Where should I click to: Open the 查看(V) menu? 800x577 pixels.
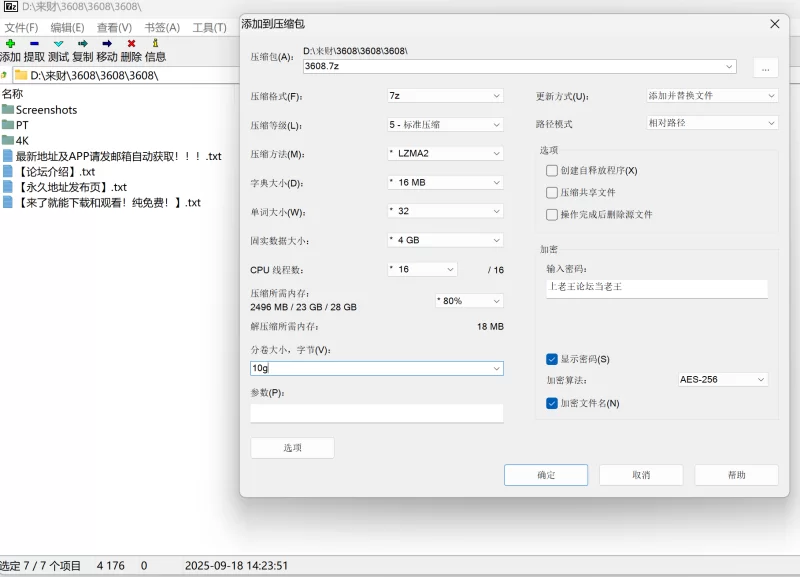(x=114, y=27)
